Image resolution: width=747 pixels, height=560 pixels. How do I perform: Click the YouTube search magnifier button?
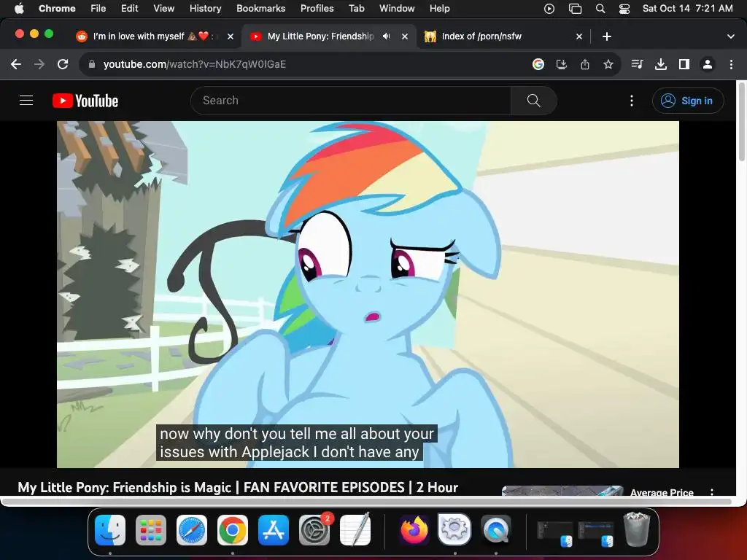pyautogui.click(x=533, y=101)
